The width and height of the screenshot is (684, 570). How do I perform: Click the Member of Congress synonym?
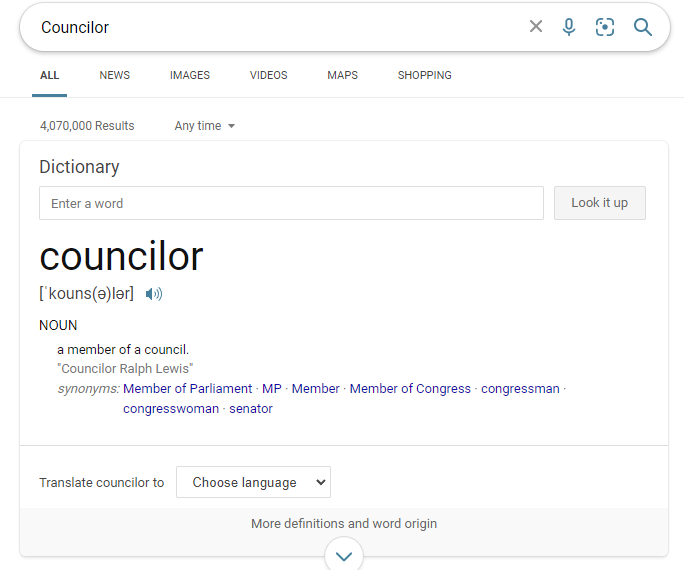pos(410,388)
